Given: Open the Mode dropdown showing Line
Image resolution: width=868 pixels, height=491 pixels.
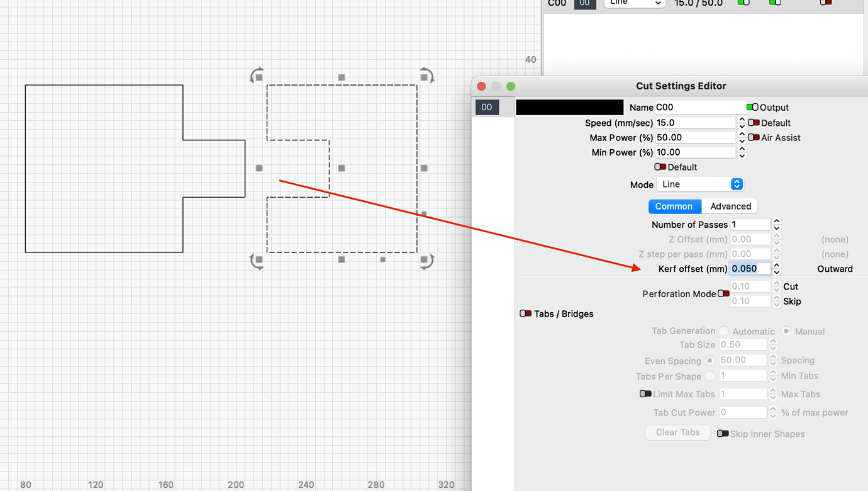Looking at the screenshot, I should 700,184.
